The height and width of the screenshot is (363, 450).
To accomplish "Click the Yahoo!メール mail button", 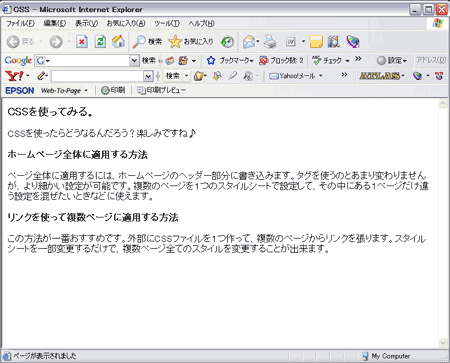I will coord(292,76).
